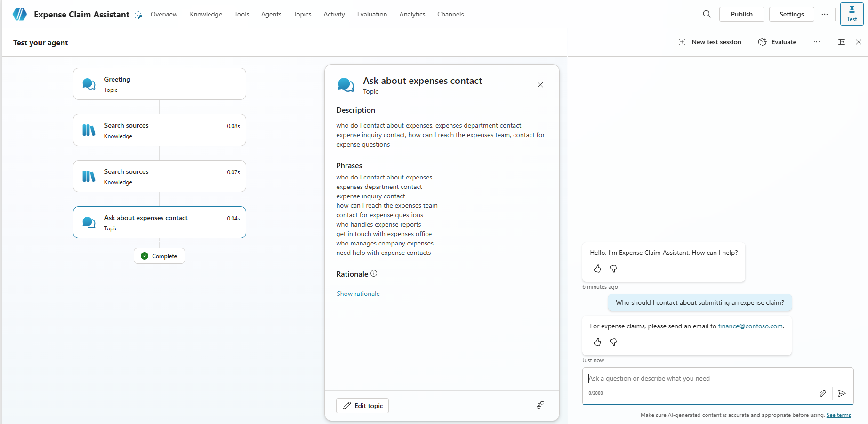Click the finance@contoso.com email link
868x424 pixels.
tap(750, 326)
